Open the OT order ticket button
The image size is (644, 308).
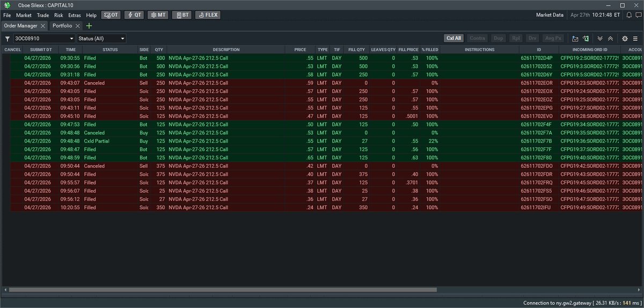pyautogui.click(x=111, y=15)
